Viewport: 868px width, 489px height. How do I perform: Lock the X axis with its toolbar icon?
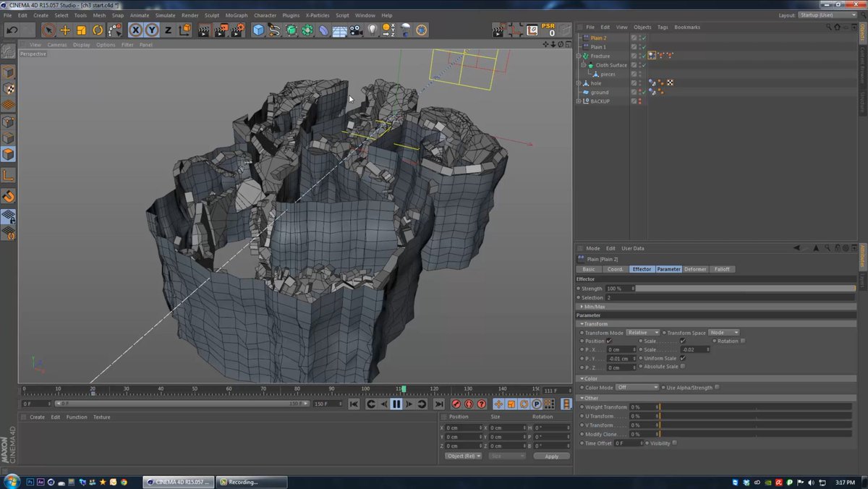(x=136, y=30)
